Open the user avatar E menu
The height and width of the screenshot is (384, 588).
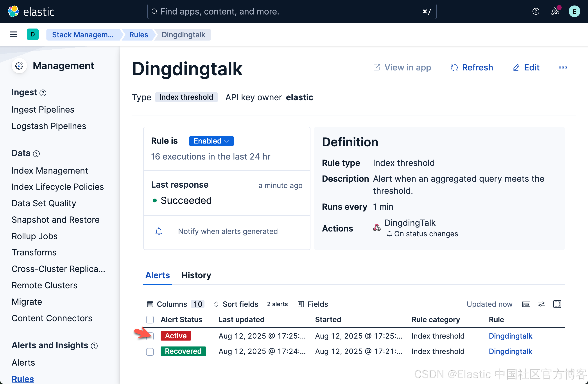coord(574,11)
